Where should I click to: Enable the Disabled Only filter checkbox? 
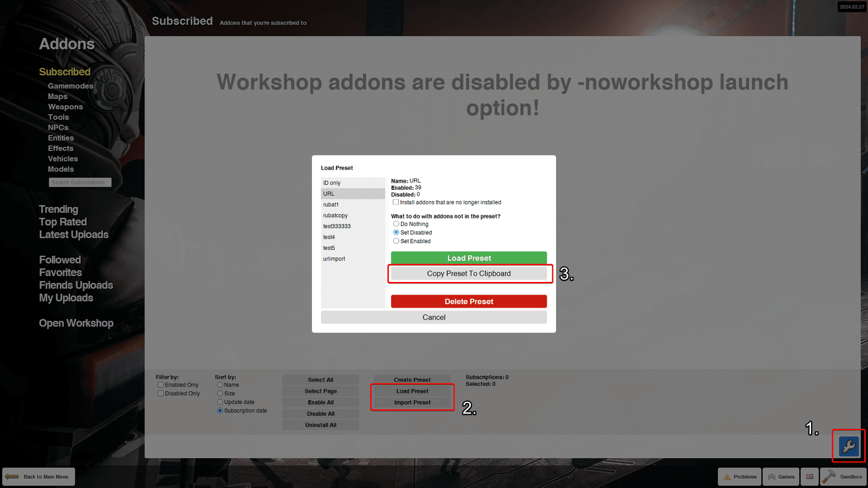pos(161,394)
